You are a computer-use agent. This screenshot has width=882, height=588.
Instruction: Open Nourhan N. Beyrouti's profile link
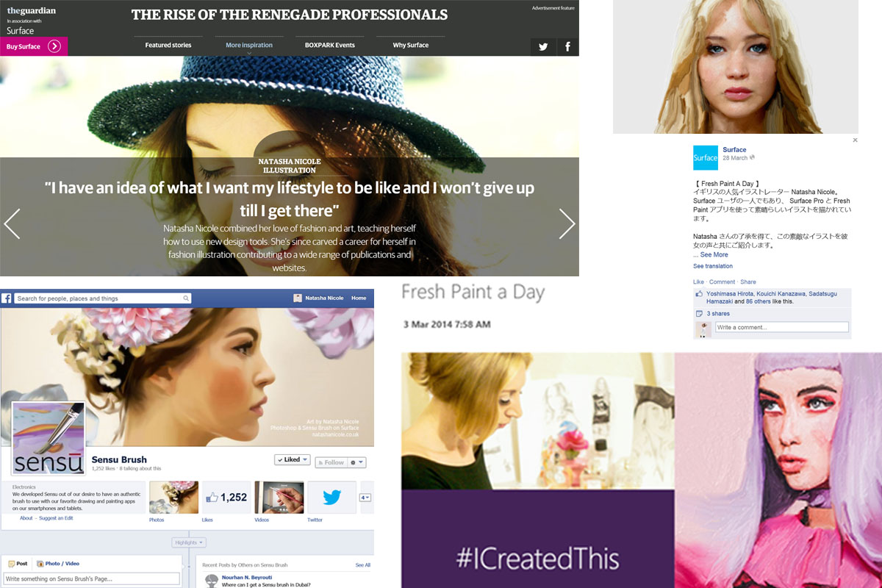click(247, 578)
